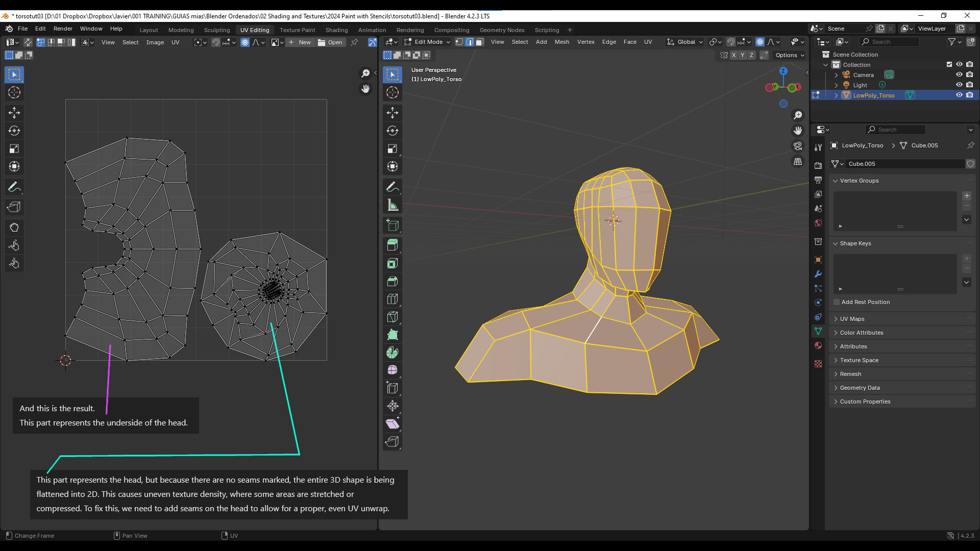Screen dimensions: 980x551
Task: Open the Mesh menu in 3D viewport
Action: (561, 42)
